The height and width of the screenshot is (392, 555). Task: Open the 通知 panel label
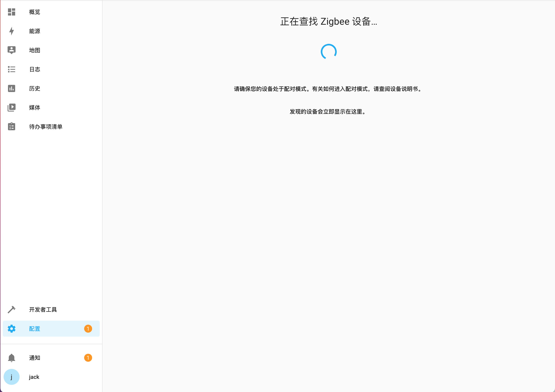[34, 358]
